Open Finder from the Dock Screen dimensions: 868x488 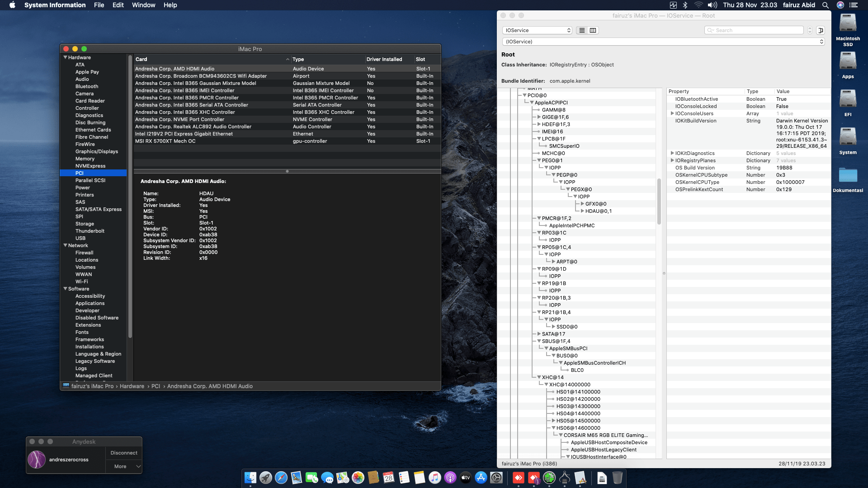click(x=250, y=478)
